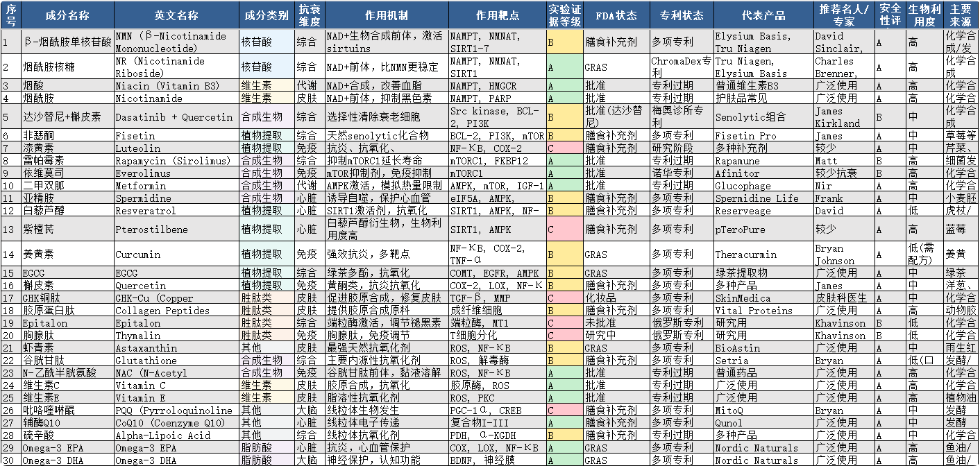Click the Vital Proteins product cell
The height and width of the screenshot is (466, 980).
click(x=763, y=310)
